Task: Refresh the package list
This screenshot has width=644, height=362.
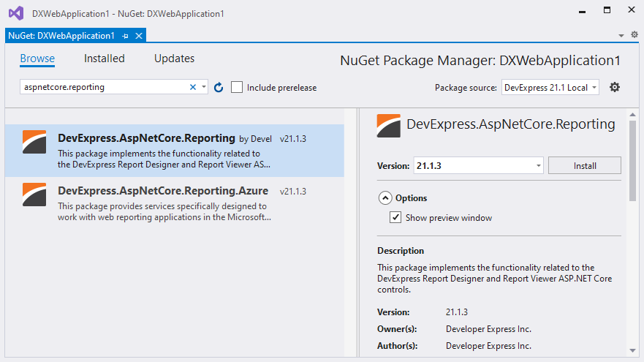Action: [x=219, y=87]
